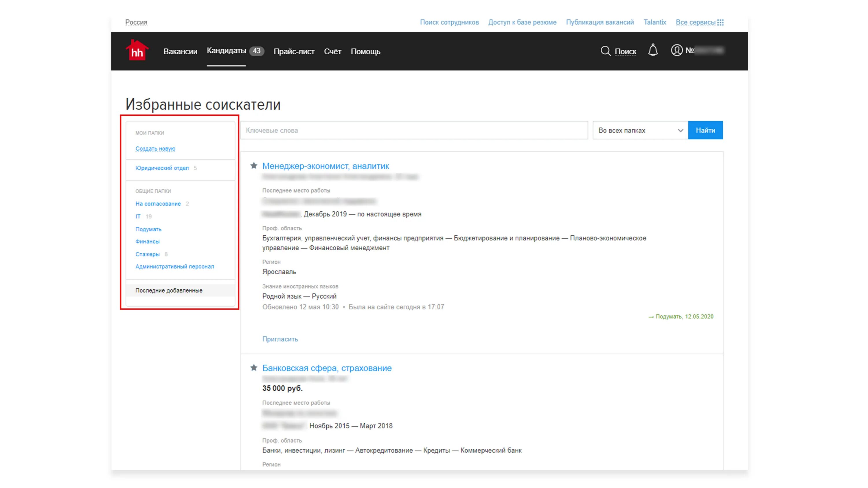The width and height of the screenshot is (868, 488).
Task: Unstar the Менеджер-экономист, аналитик resume
Action: pos(254,165)
